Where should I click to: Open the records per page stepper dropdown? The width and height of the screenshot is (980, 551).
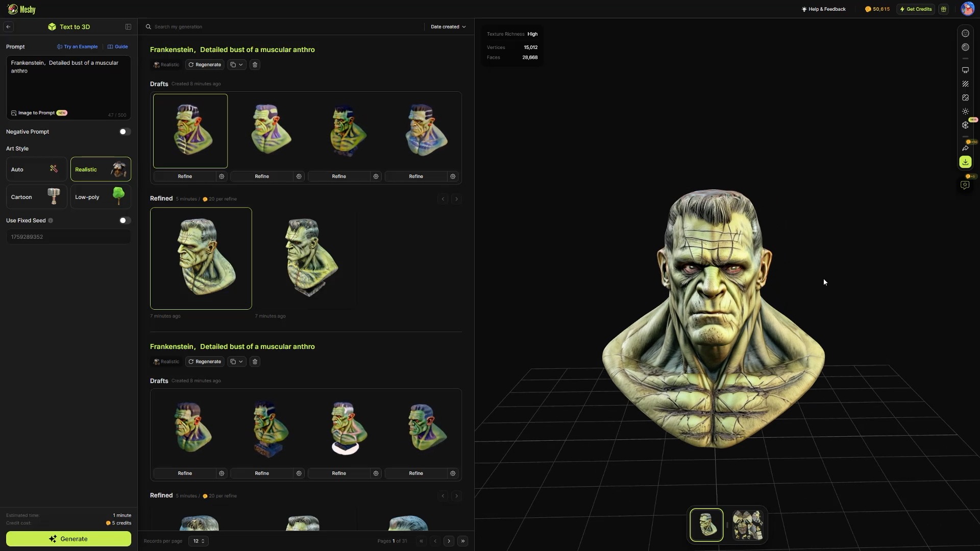(199, 541)
